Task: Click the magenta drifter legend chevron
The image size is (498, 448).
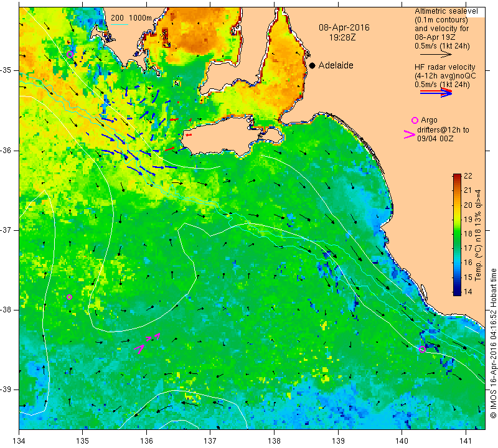Action: coord(410,134)
